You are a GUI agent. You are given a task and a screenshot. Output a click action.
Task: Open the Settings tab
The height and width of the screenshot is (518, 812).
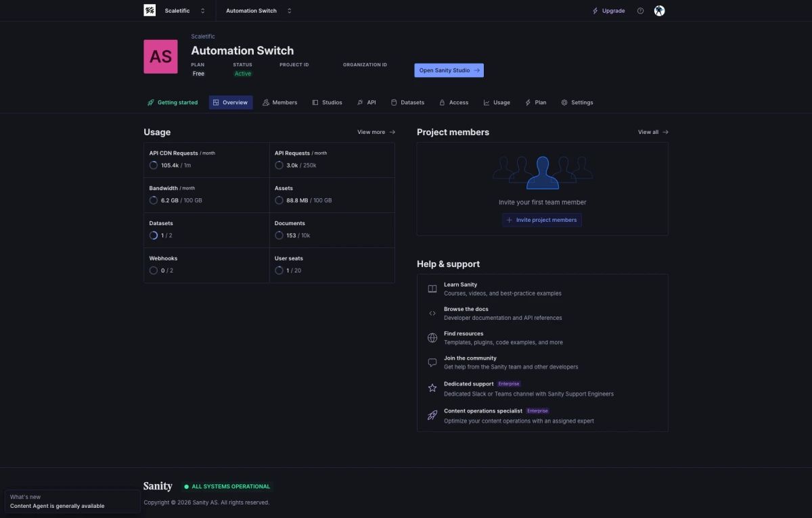(577, 103)
